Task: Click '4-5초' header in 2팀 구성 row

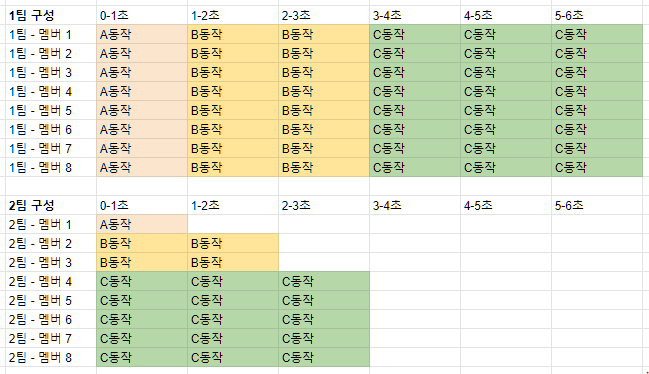Action: point(506,205)
